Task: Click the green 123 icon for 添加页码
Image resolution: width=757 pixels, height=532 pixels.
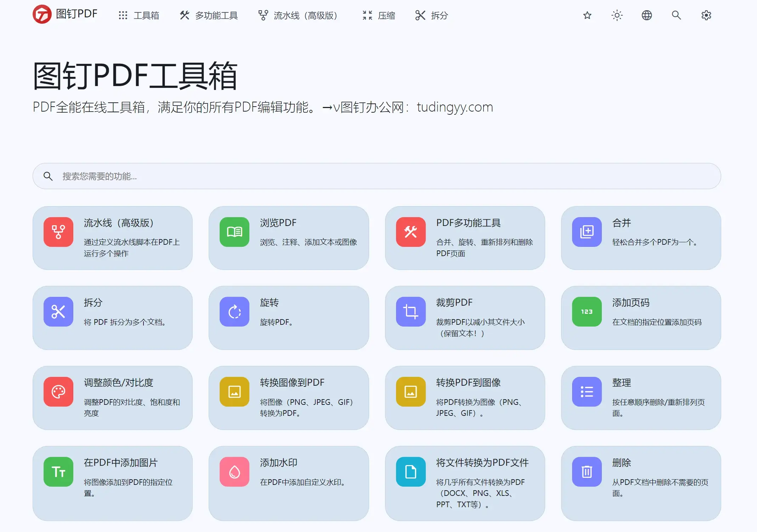Action: point(587,312)
